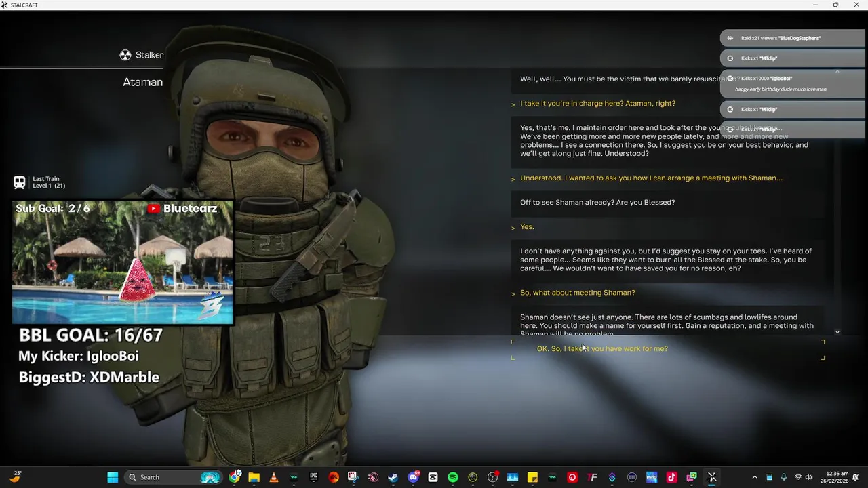Click the Stalker radiation faction icon
This screenshot has width=868, height=488.
pos(125,55)
